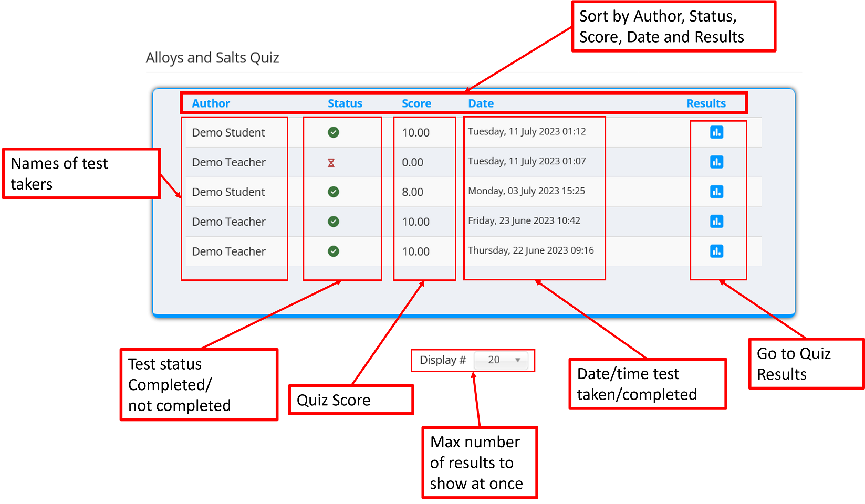
Task: Sort table by Author column
Action: [211, 103]
